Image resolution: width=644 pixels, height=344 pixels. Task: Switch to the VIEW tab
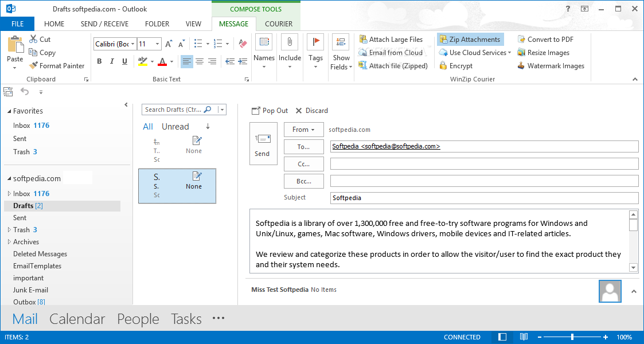tap(193, 24)
